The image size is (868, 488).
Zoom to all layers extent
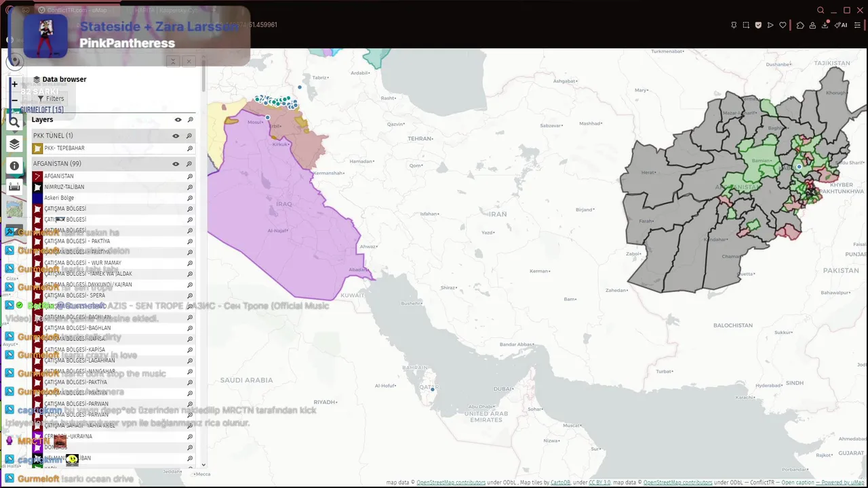pos(190,120)
